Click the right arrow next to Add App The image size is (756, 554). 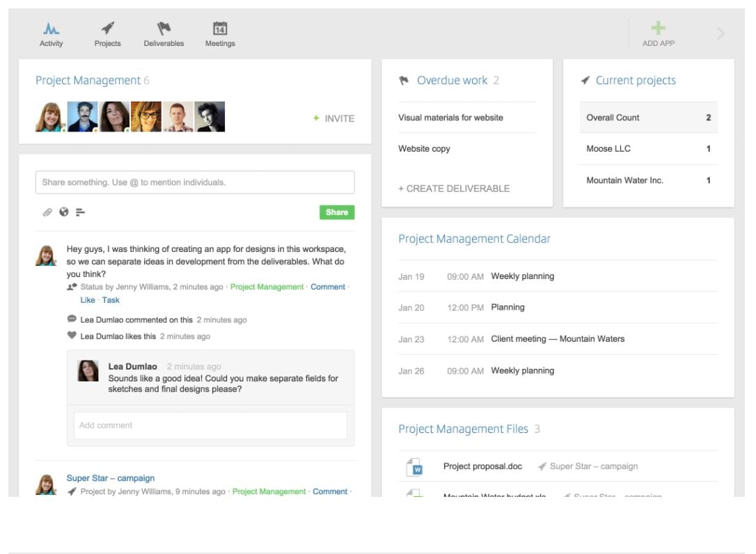[x=720, y=33]
